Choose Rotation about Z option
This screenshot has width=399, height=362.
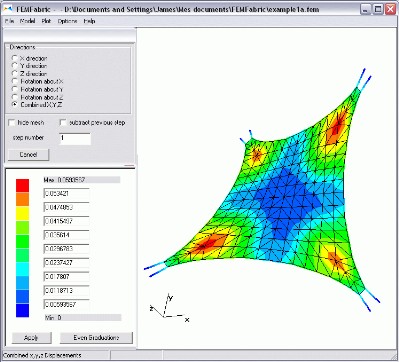tap(15, 97)
